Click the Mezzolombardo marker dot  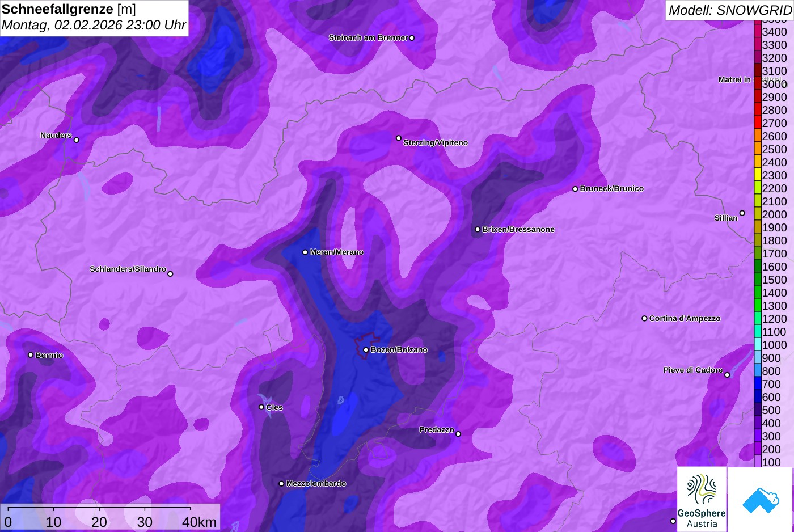click(x=281, y=484)
